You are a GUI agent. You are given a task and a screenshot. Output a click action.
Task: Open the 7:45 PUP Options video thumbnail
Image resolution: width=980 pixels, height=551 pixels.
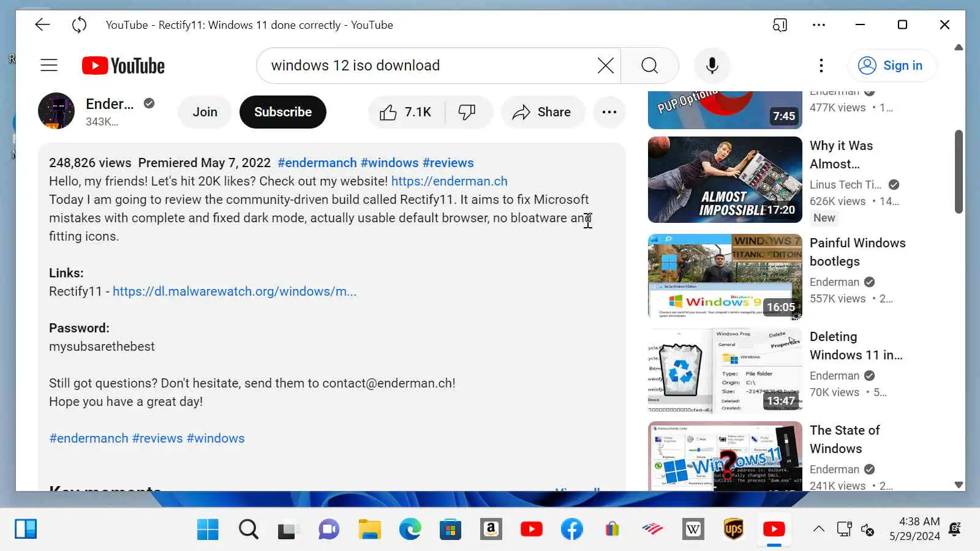(725, 110)
